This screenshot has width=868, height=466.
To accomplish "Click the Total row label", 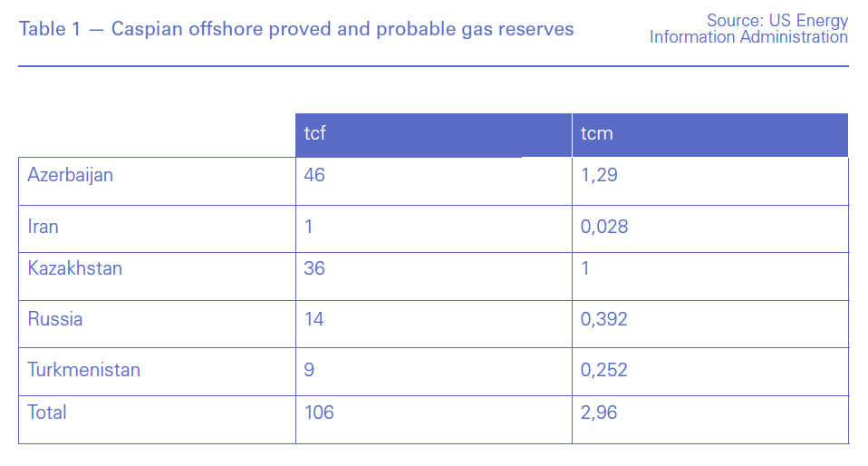I will point(47,413).
